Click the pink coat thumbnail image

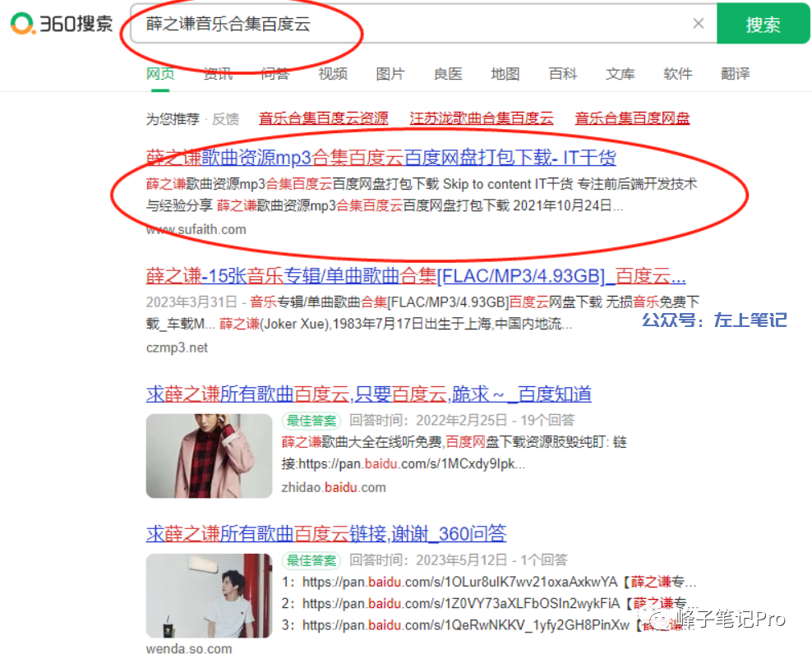209,456
